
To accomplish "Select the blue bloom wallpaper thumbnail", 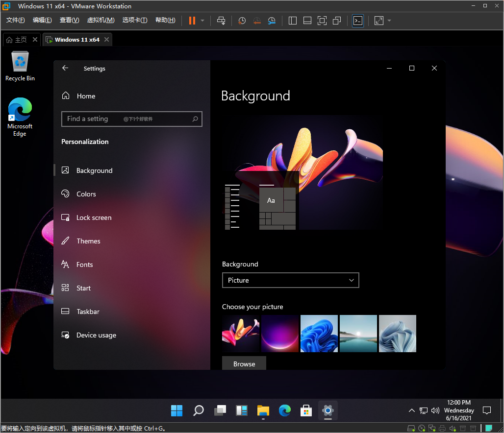I will click(319, 334).
